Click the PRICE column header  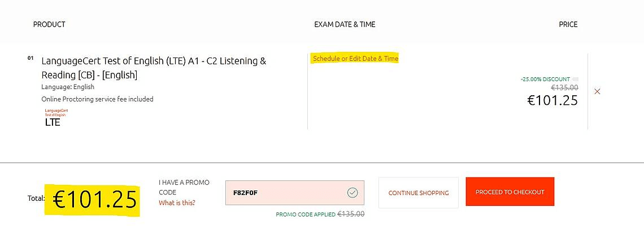pos(568,25)
